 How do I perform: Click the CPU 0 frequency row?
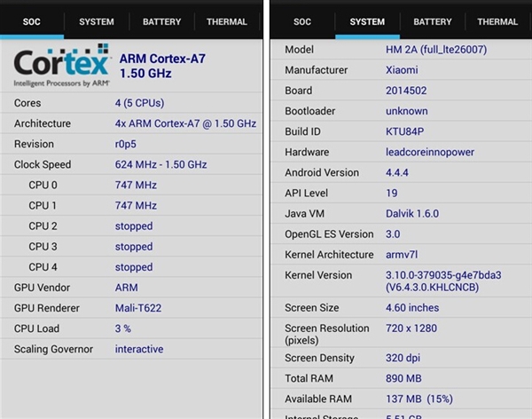(133, 185)
